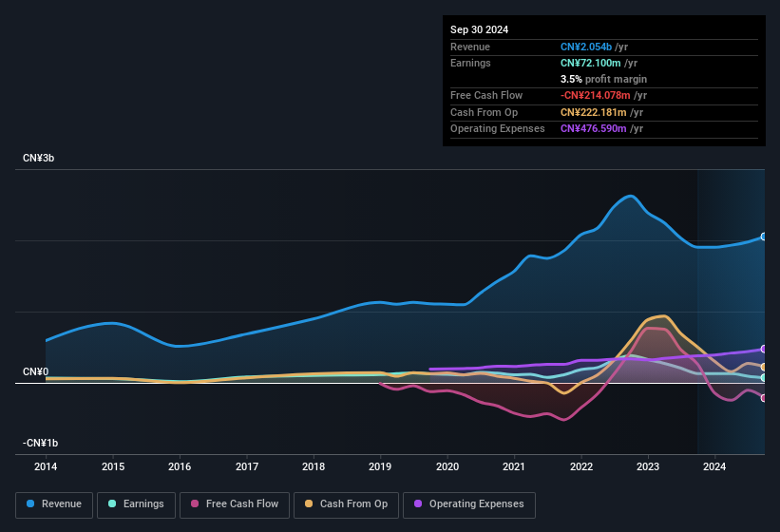Viewport: 780px width, 532px height.
Task: Click the Operating Expenses label in tooltip
Action: tap(498, 129)
